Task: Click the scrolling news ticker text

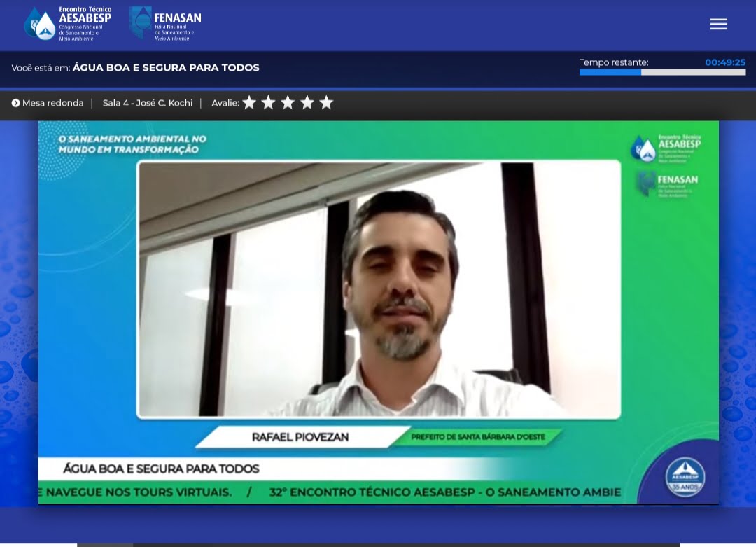Action: [x=329, y=492]
